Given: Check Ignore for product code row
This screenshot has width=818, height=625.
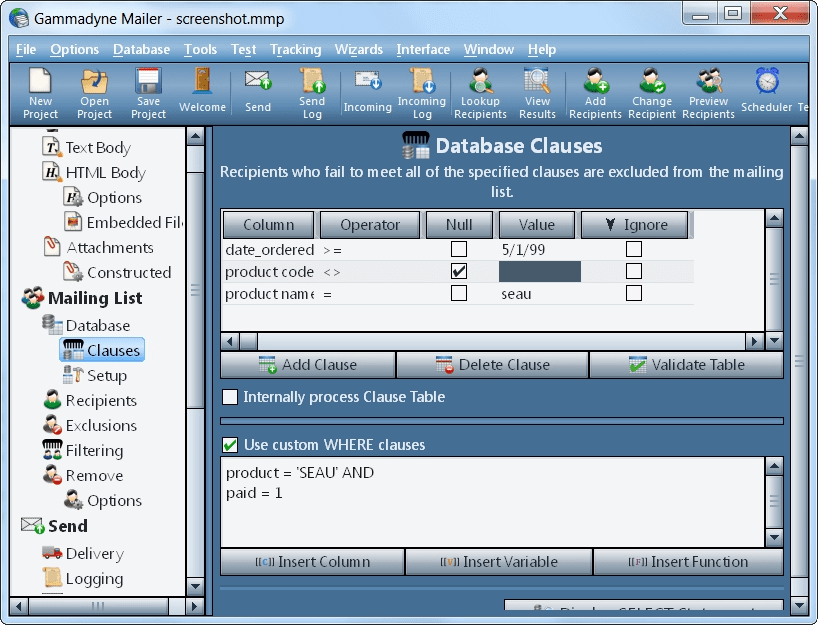Looking at the screenshot, I should (x=634, y=271).
